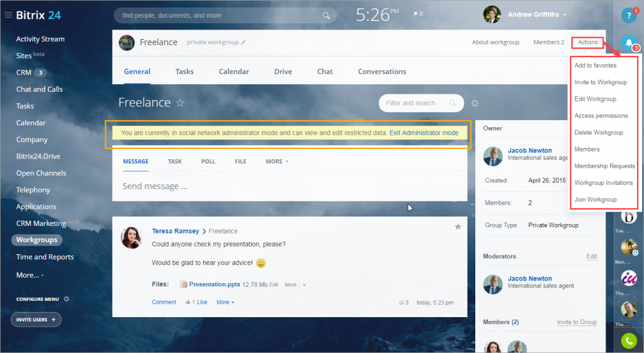Open Presentation.pptx file link

pyautogui.click(x=215, y=284)
